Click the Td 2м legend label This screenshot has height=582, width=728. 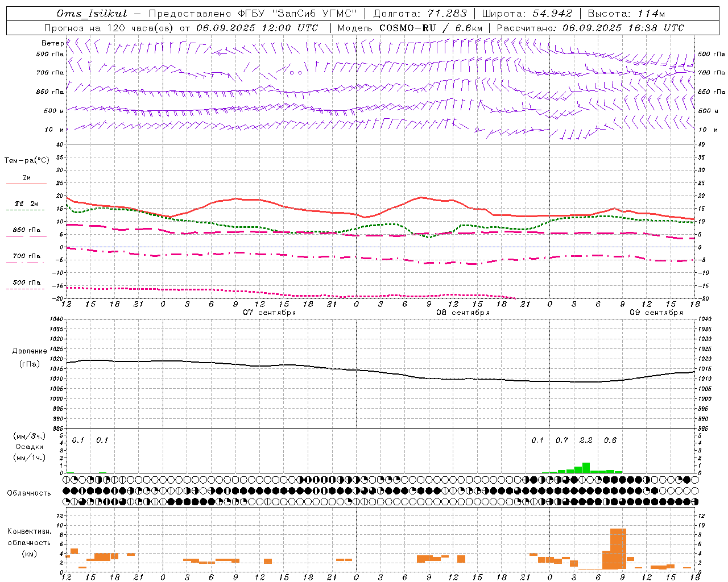pos(27,203)
